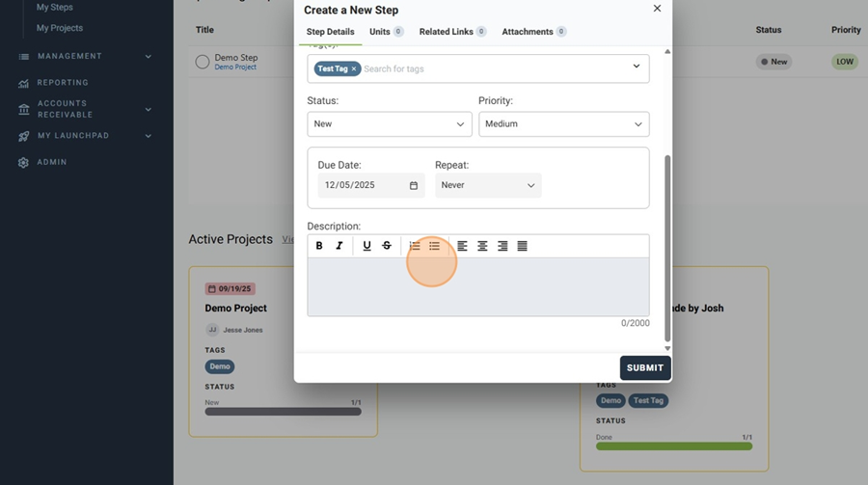Image resolution: width=868 pixels, height=485 pixels.
Task: Toggle italic formatting in Description toolbar
Action: click(339, 246)
